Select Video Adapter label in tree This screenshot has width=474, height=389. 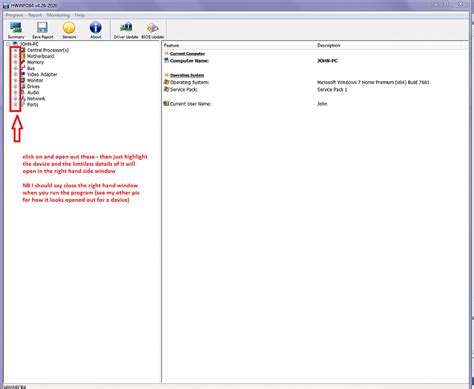click(x=42, y=74)
